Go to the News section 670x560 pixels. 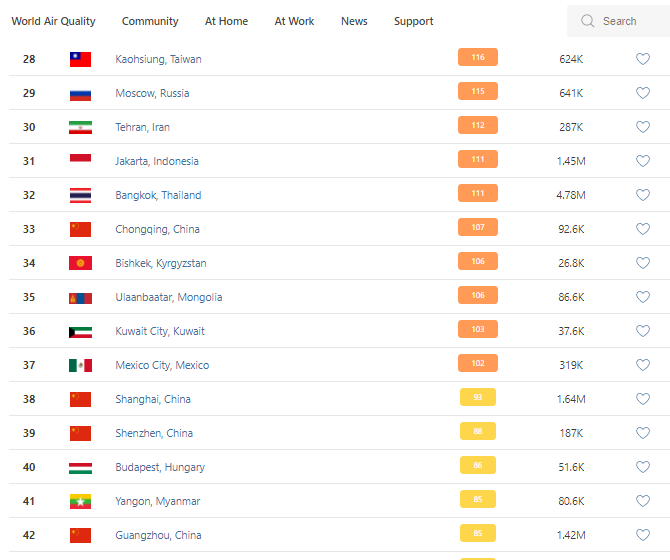[x=354, y=21]
